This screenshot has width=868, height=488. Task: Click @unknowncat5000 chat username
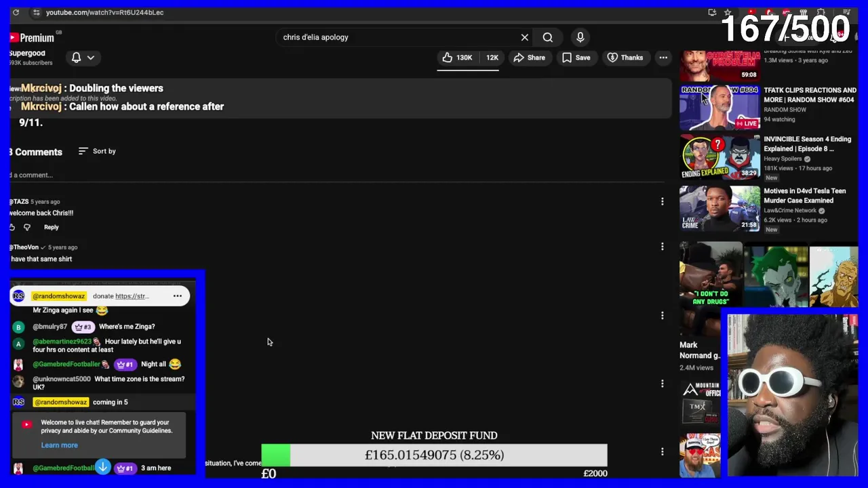[61, 379]
